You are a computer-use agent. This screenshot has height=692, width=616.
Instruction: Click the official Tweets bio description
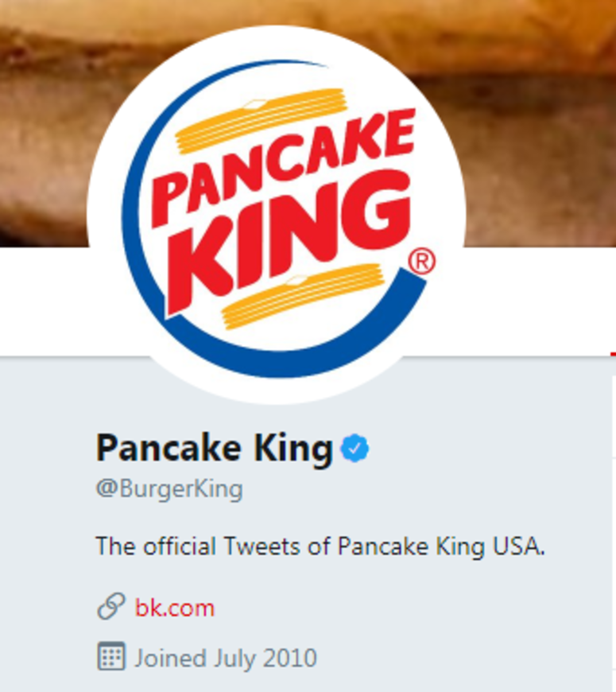(320, 546)
